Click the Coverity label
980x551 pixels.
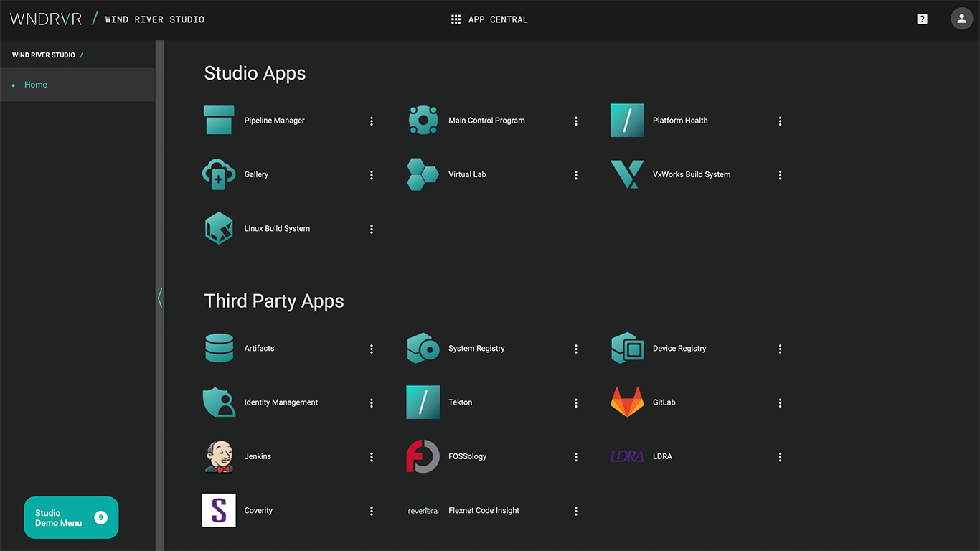tap(258, 511)
